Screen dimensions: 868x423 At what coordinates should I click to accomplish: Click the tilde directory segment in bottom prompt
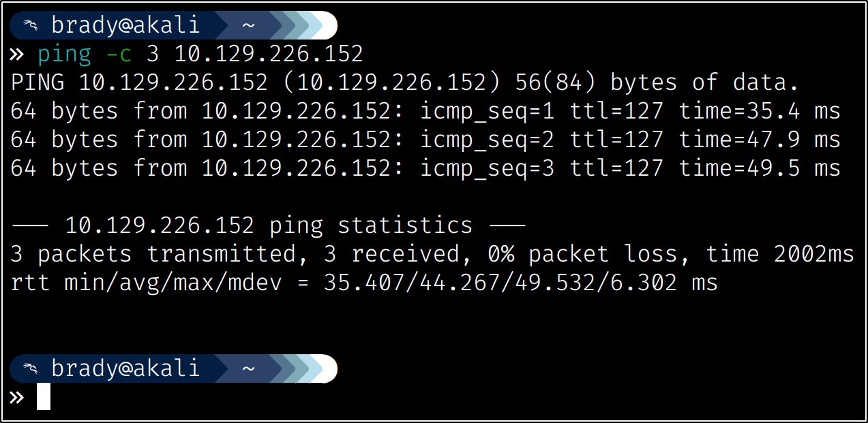coord(248,369)
